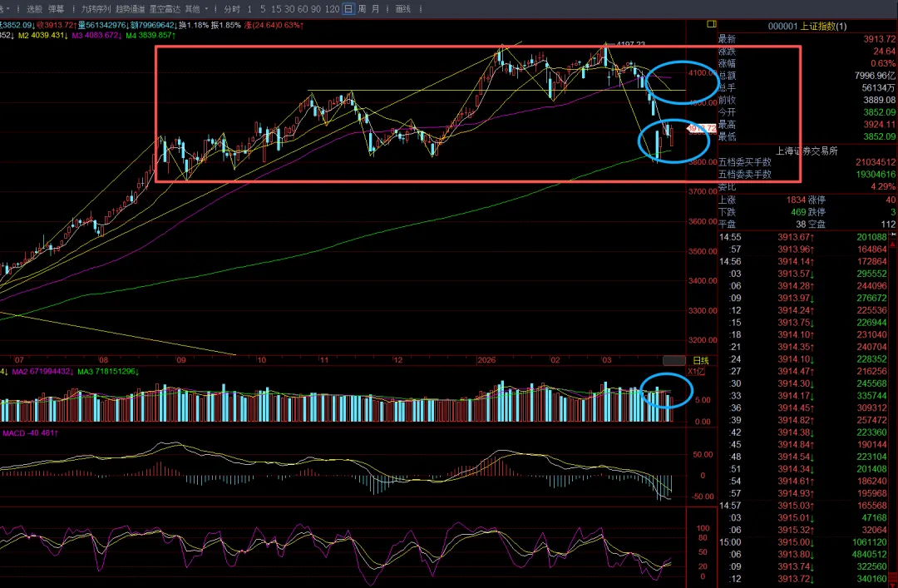The width and height of the screenshot is (898, 588).
Task: Click the gray button beside 日线
Action: tap(674, 360)
